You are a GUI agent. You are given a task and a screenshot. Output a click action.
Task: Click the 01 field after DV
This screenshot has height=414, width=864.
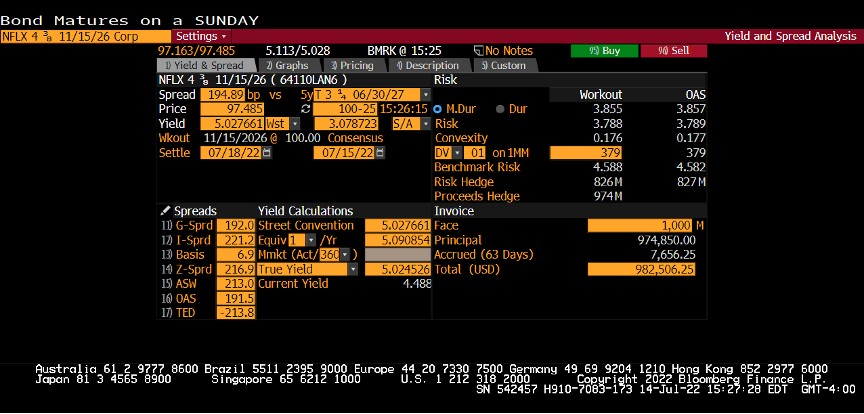pos(474,153)
